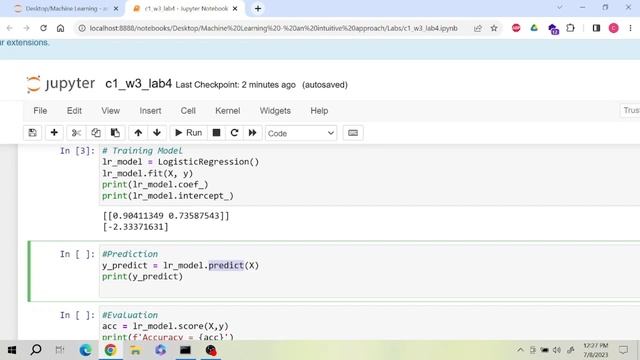Screen dimensions: 640x360
Task: Run the selected cell
Action: pos(189,133)
